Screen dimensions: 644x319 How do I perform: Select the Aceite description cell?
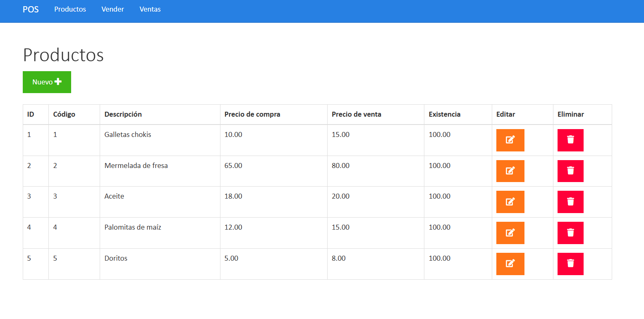tap(160, 202)
